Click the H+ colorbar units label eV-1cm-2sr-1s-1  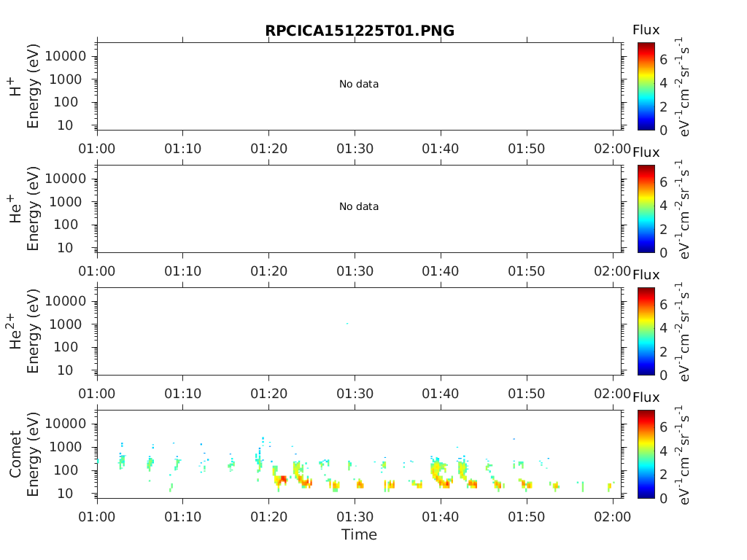683,87
